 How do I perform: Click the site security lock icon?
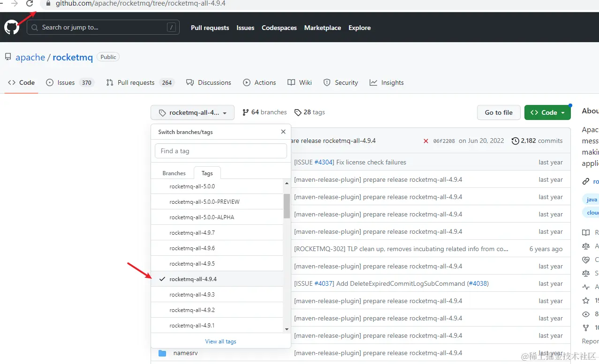coord(48,3)
